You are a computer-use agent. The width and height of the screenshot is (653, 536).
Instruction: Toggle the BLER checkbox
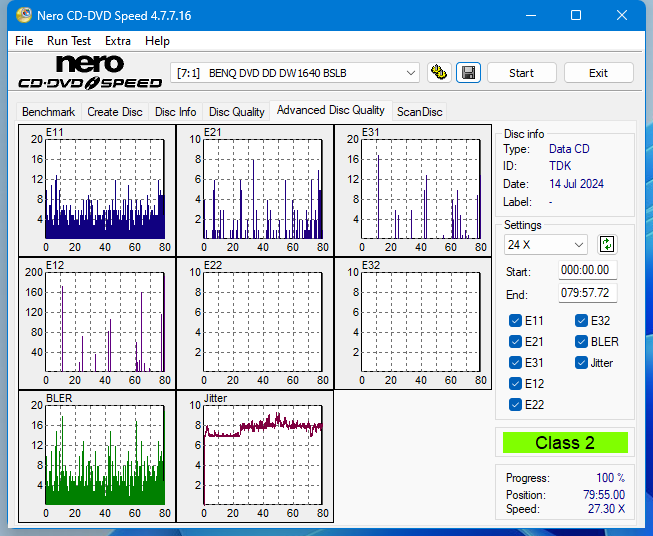point(581,342)
